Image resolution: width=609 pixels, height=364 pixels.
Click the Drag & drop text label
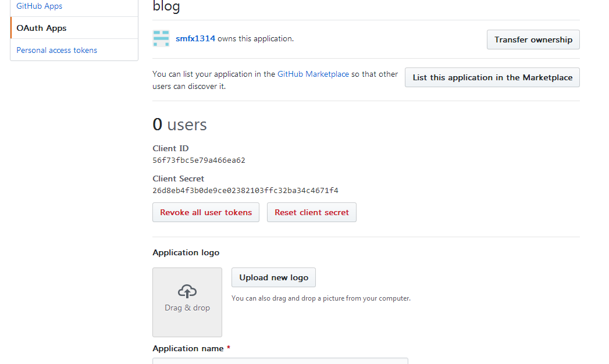[187, 308]
